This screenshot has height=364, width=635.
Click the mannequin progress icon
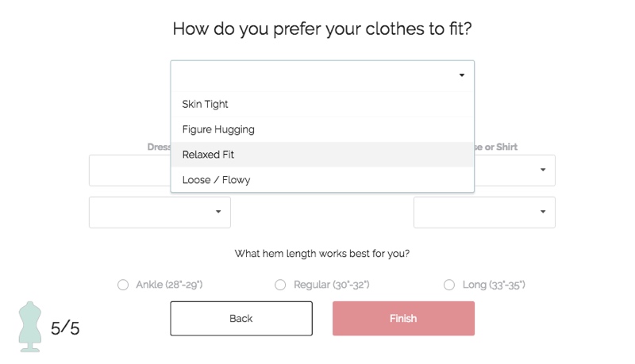(29, 326)
